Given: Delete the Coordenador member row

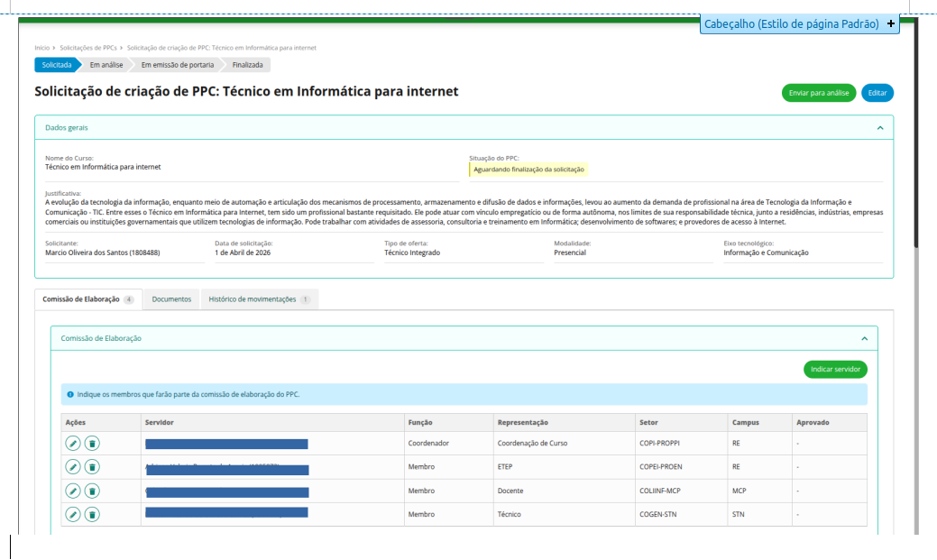Looking at the screenshot, I should (92, 444).
